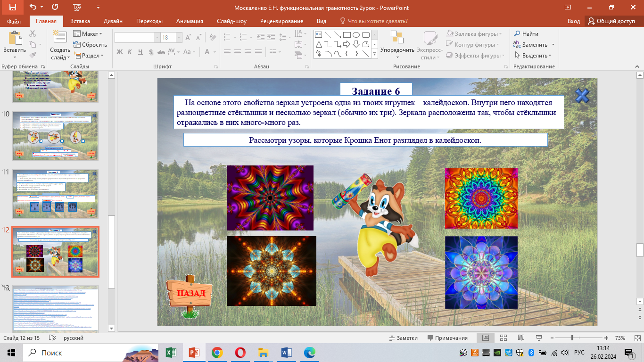The image size is (644, 362).
Task: Select the rectangle shape in shapes gallery
Action: (x=347, y=34)
